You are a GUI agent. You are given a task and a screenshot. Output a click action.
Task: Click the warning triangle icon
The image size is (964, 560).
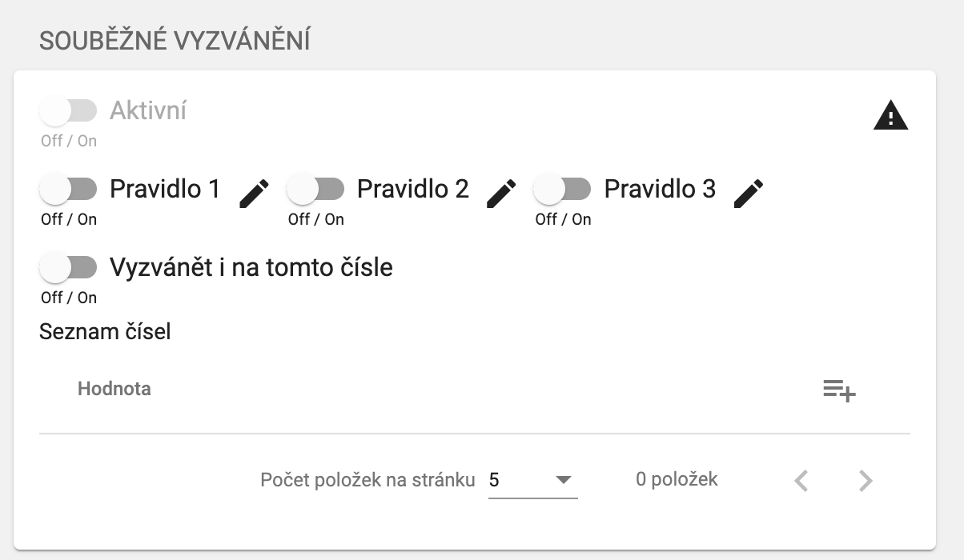tap(890, 118)
